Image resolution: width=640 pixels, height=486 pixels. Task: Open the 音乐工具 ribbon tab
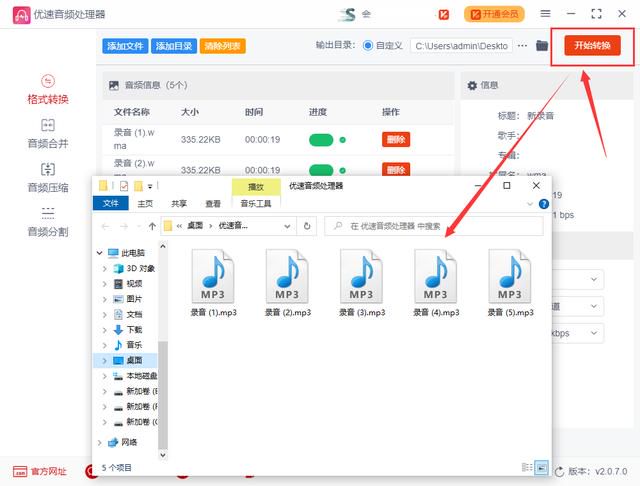256,203
